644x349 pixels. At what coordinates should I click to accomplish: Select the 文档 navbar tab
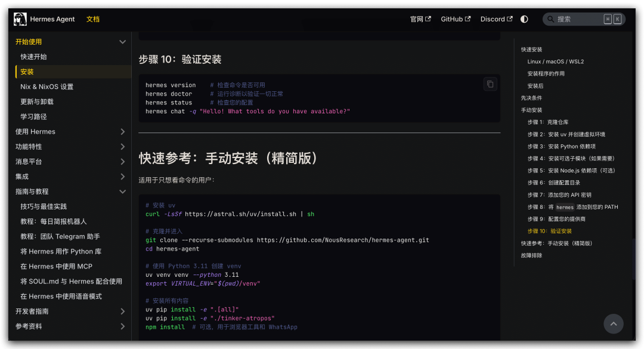point(93,19)
